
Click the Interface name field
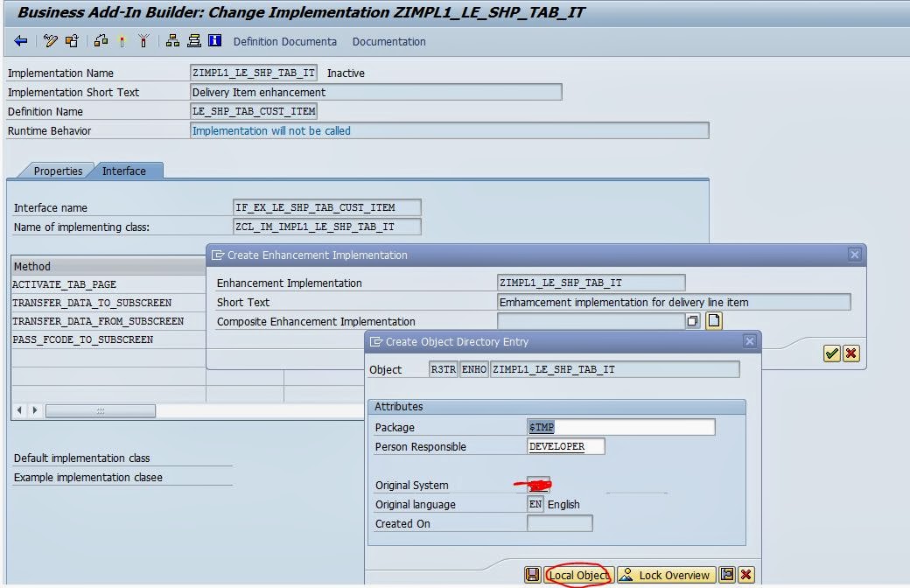pos(326,207)
